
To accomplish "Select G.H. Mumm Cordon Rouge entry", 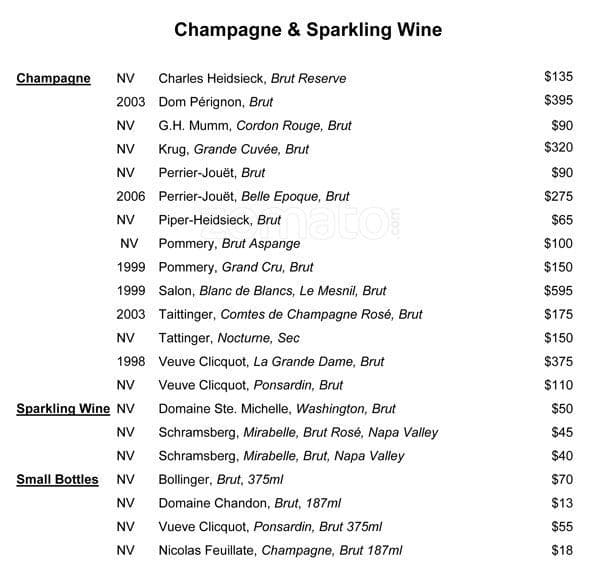I will pyautogui.click(x=255, y=126).
